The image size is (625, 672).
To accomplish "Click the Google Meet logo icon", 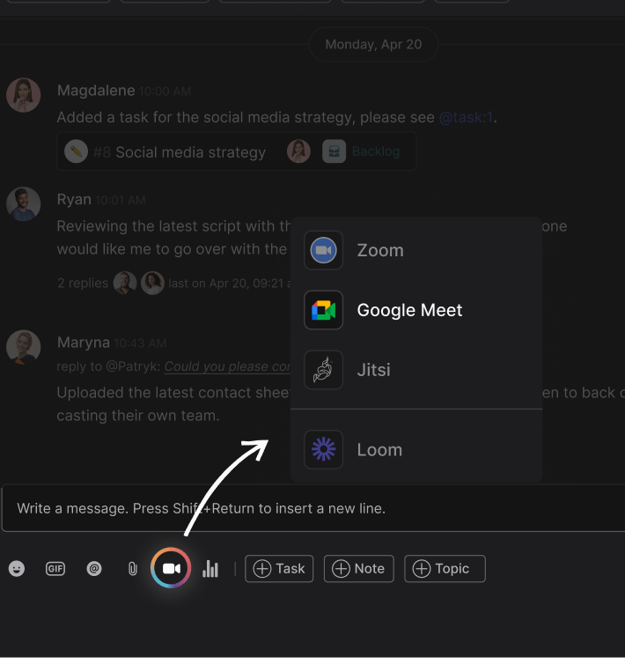I will coord(323,310).
